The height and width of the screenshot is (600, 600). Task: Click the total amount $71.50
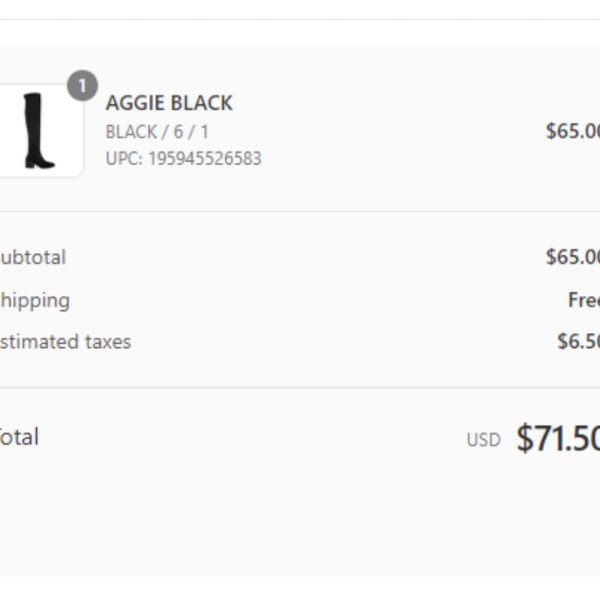click(558, 438)
